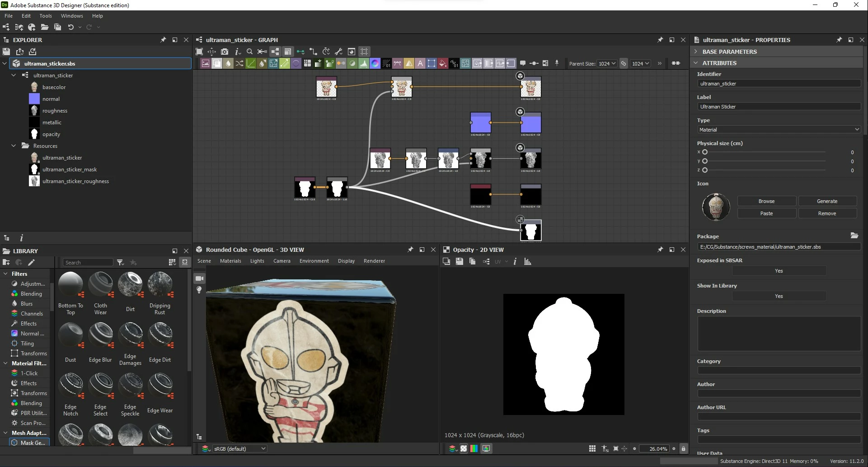Toggle the checkerboard transparency icon in 2D View

tap(464, 448)
